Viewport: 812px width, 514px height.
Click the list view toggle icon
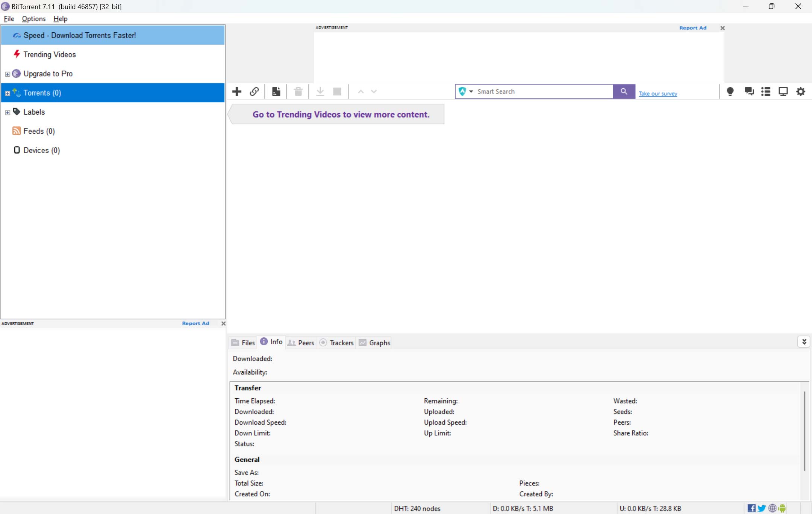766,92
